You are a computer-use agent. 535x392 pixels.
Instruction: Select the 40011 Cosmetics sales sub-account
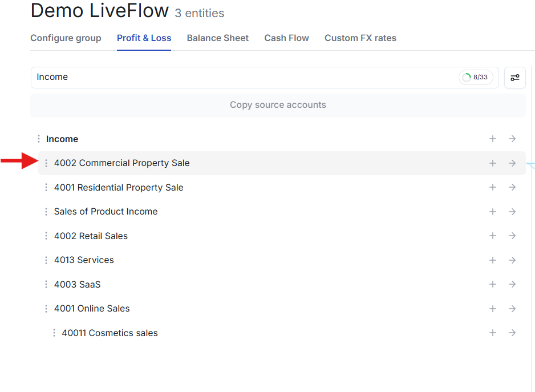click(110, 333)
